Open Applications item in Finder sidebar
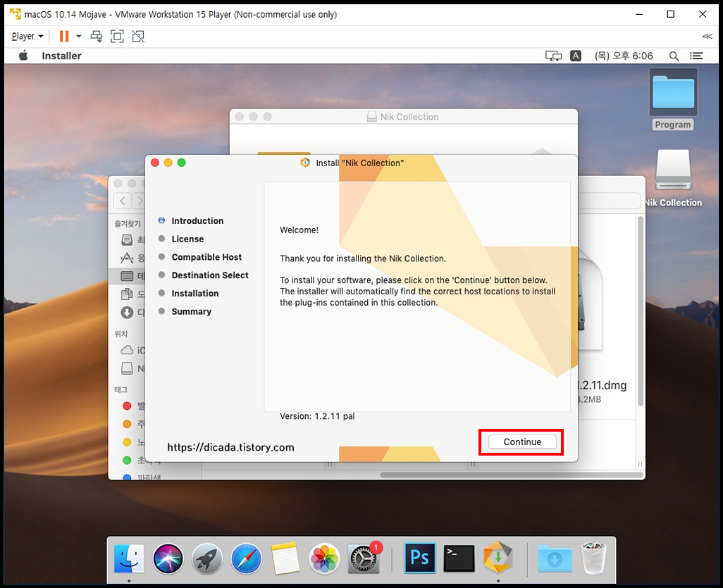The image size is (723, 588). [132, 258]
